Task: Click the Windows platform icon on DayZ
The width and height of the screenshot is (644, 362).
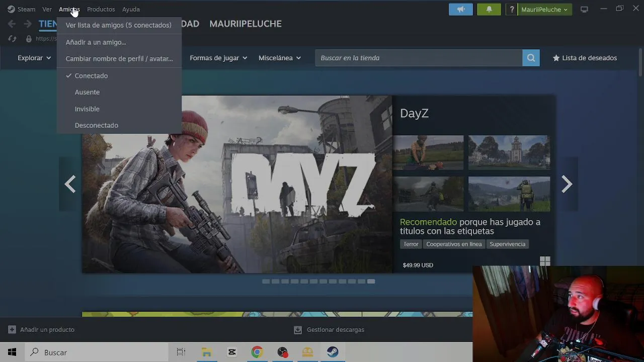Action: pos(545,261)
